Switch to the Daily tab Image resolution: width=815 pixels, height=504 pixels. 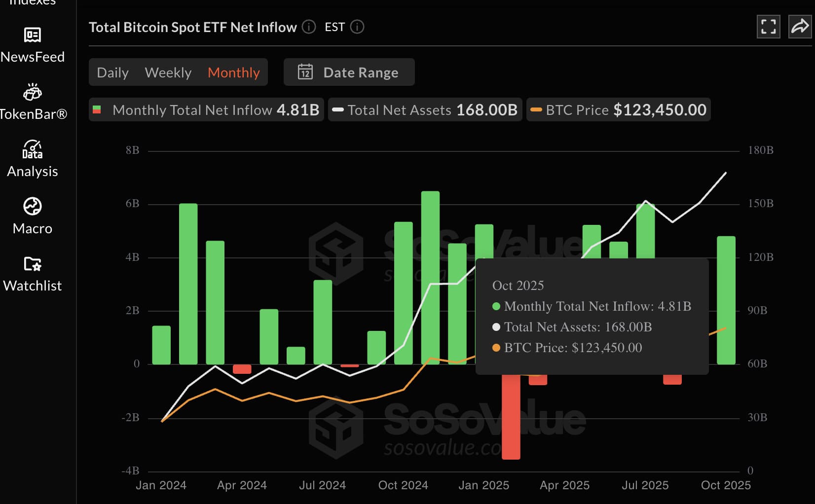point(112,72)
